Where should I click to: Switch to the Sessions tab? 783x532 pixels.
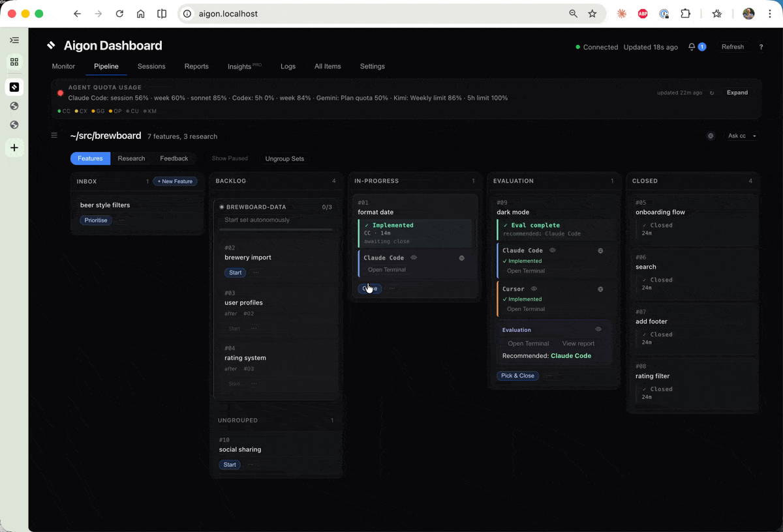[x=151, y=66]
